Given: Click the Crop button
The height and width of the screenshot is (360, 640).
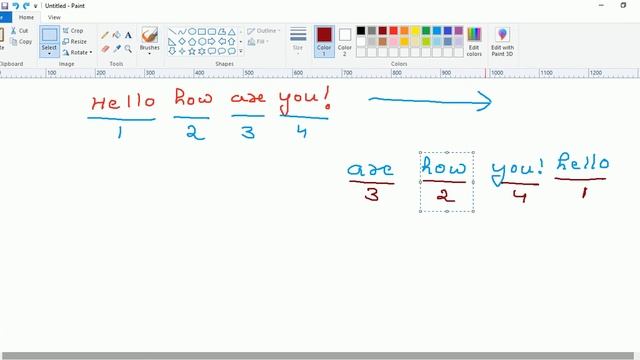Looking at the screenshot, I should tap(73, 31).
